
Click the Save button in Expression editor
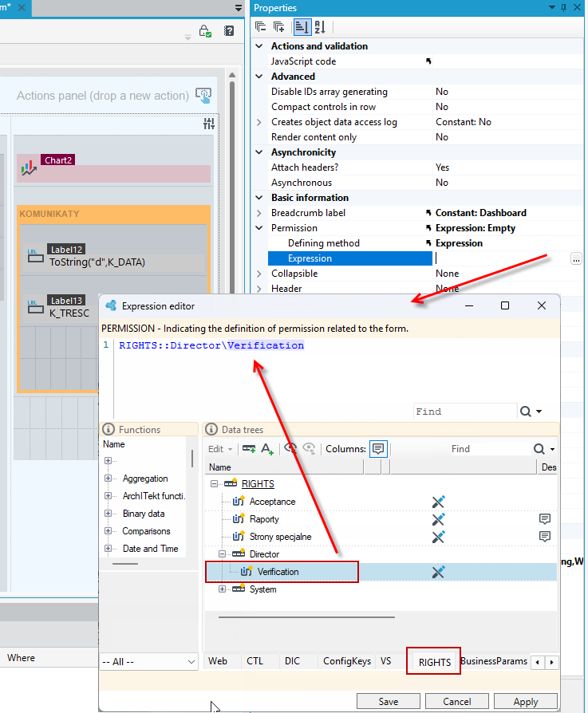pyautogui.click(x=389, y=702)
